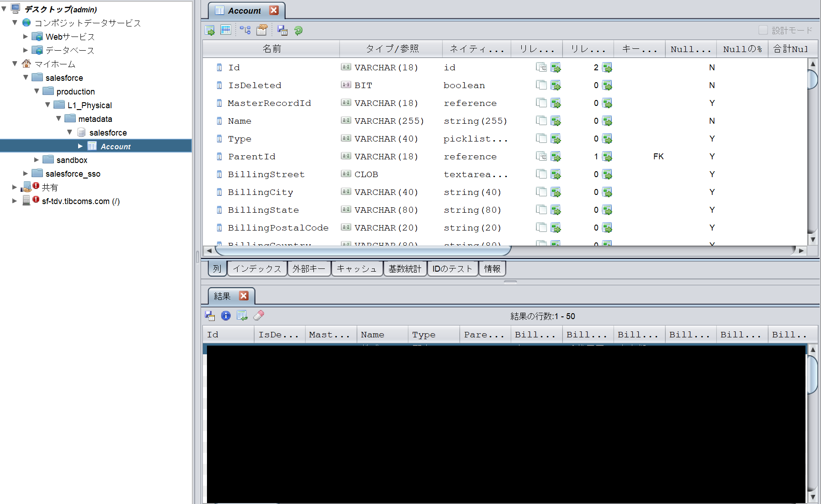Toggle the 設計モード checkbox
This screenshot has width=821, height=504.
click(x=763, y=30)
